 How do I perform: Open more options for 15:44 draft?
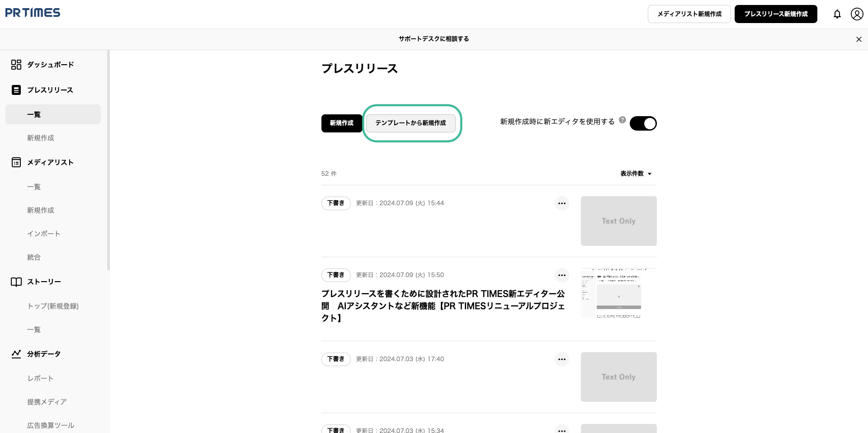pyautogui.click(x=562, y=203)
